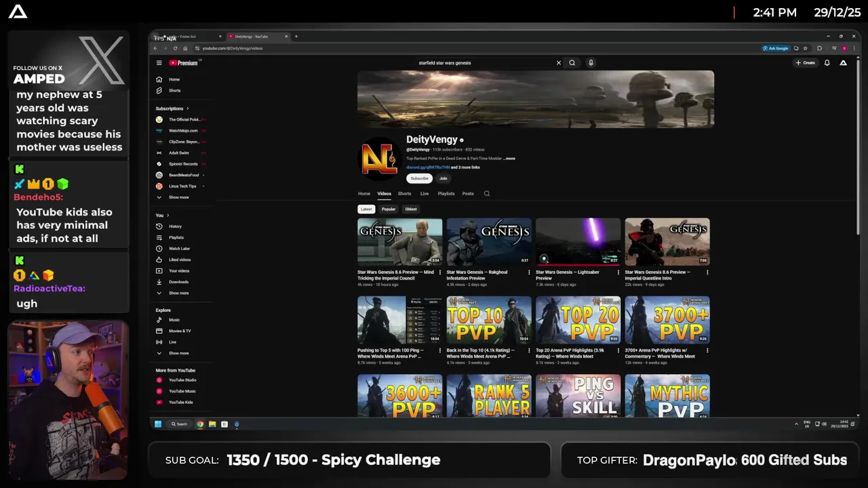868x488 pixels.
Task: Click the Chrome icon in the taskbar
Action: click(x=200, y=424)
